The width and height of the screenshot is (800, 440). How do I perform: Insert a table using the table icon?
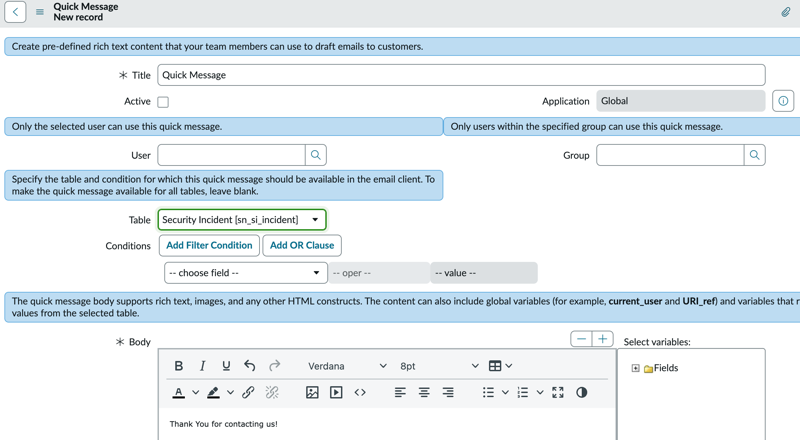[495, 365]
